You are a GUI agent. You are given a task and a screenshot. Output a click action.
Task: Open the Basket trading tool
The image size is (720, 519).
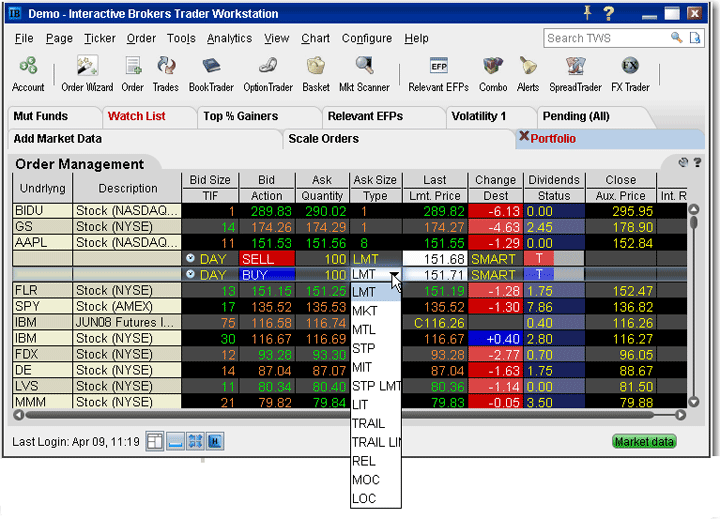coord(316,74)
